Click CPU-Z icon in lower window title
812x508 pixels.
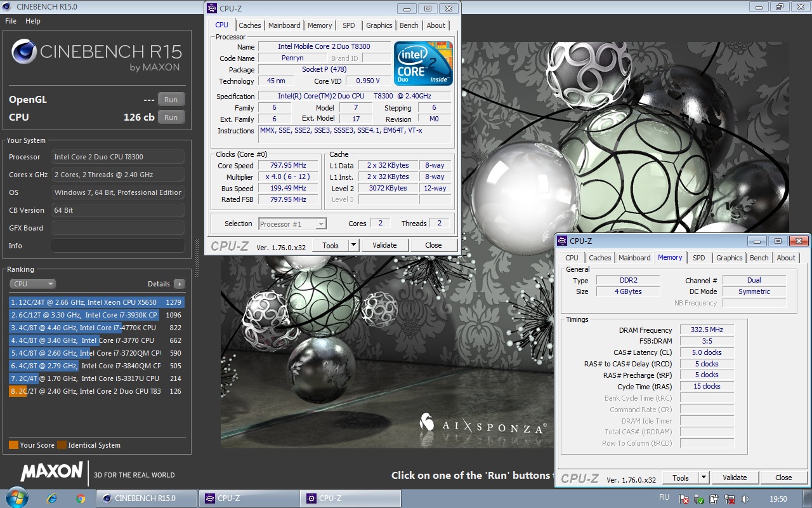point(563,241)
